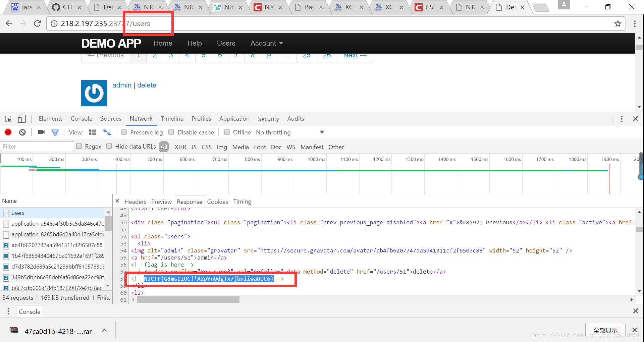Viewport: 644px width, 342px height.
Task: Open DevTools customize three-dot menu
Action: pyautogui.click(x=622, y=119)
